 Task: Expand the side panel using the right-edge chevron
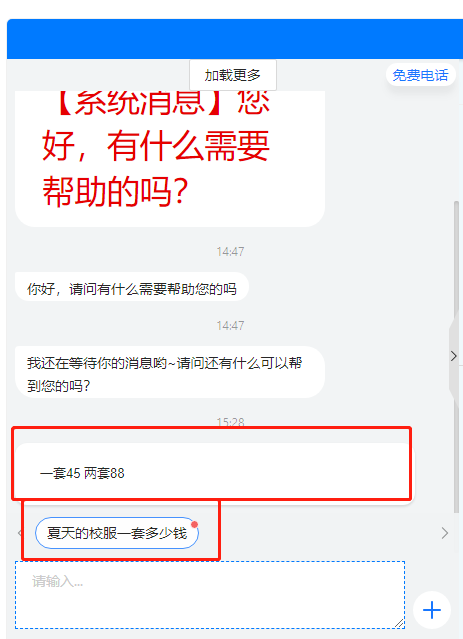(x=454, y=356)
